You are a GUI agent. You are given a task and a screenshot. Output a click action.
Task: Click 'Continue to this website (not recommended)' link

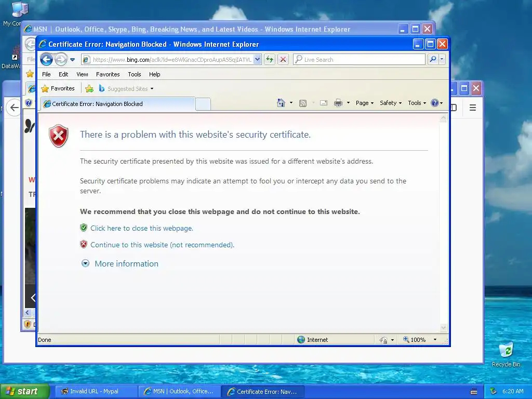pos(162,245)
